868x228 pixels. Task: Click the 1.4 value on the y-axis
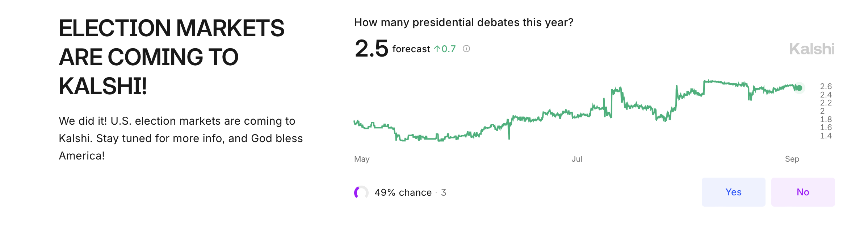coord(826,136)
